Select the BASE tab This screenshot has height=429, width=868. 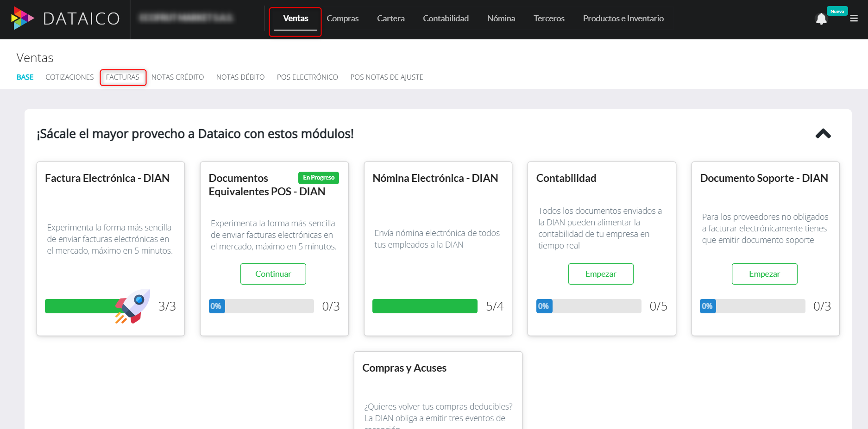click(x=25, y=77)
